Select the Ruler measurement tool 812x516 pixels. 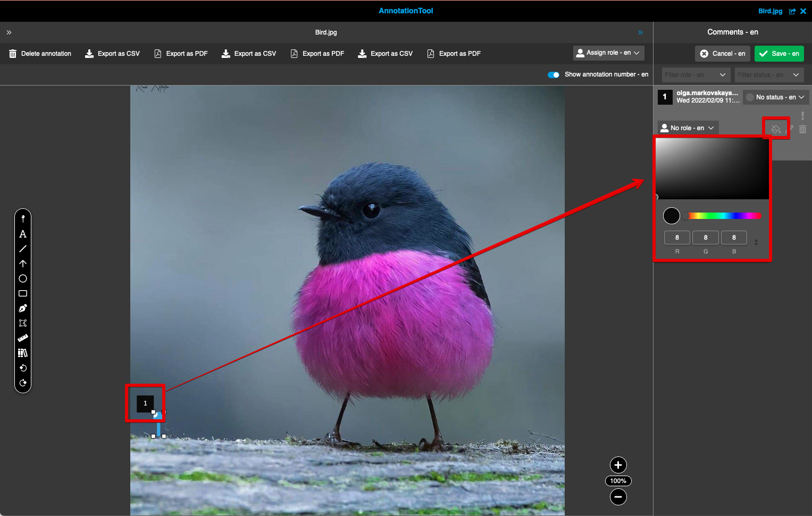pos(23,338)
